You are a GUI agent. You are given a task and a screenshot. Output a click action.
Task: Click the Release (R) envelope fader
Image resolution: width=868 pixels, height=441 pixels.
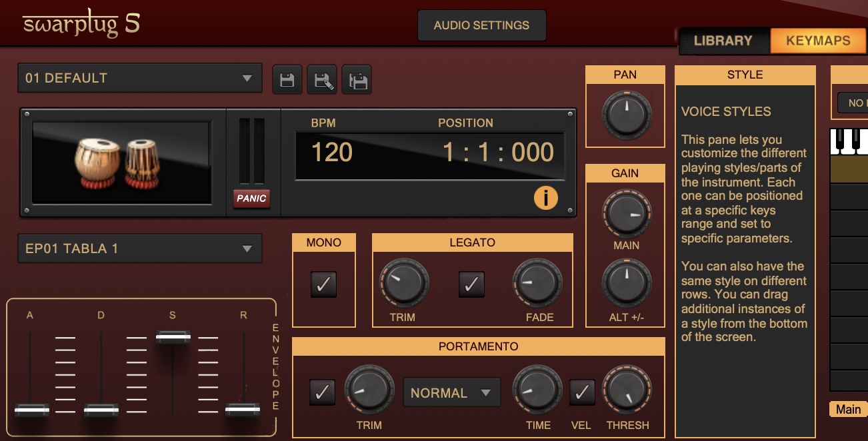pyautogui.click(x=243, y=410)
